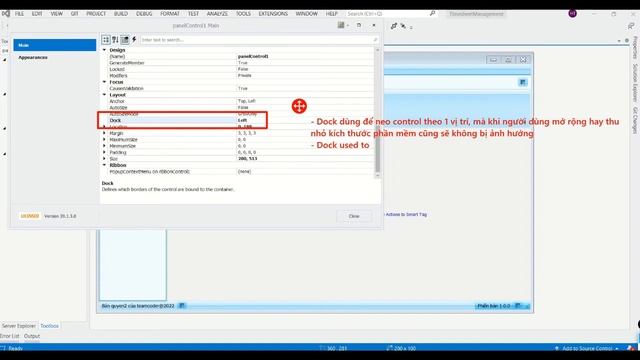
Task: Expand the Margin property
Action: (x=104, y=133)
